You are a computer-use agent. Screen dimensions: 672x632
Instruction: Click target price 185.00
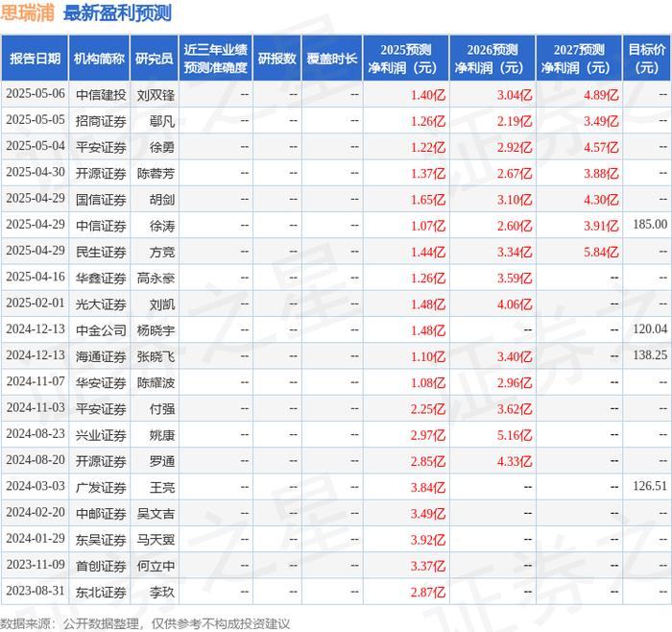pyautogui.click(x=650, y=224)
